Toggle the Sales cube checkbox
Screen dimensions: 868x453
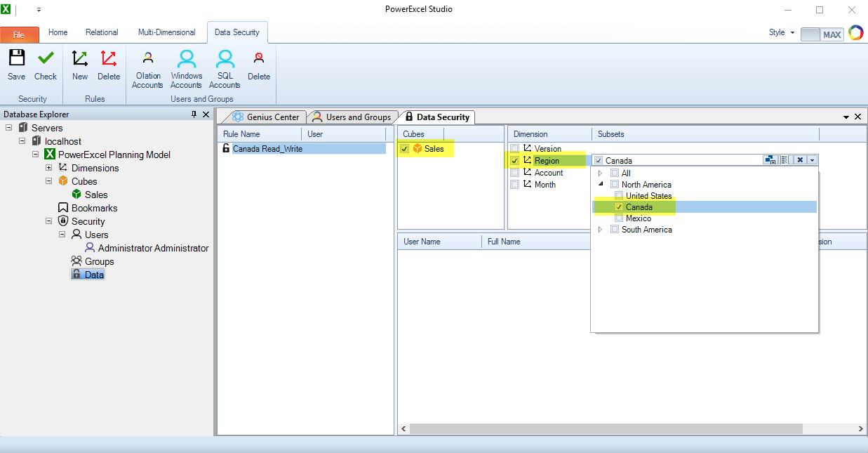405,149
